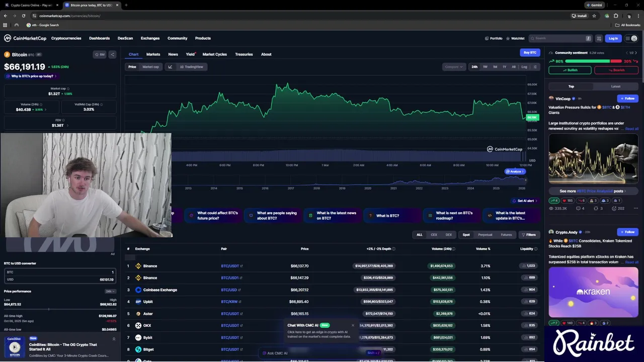Viewport: 644px width, 362px height.
Task: Show Futures markets
Action: (x=506, y=235)
